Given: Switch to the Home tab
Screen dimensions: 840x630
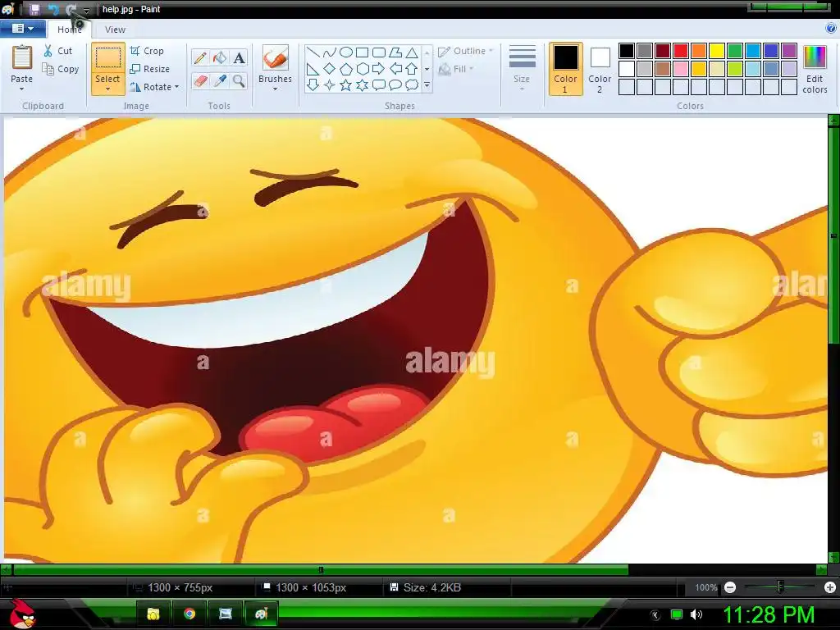Looking at the screenshot, I should pos(69,29).
